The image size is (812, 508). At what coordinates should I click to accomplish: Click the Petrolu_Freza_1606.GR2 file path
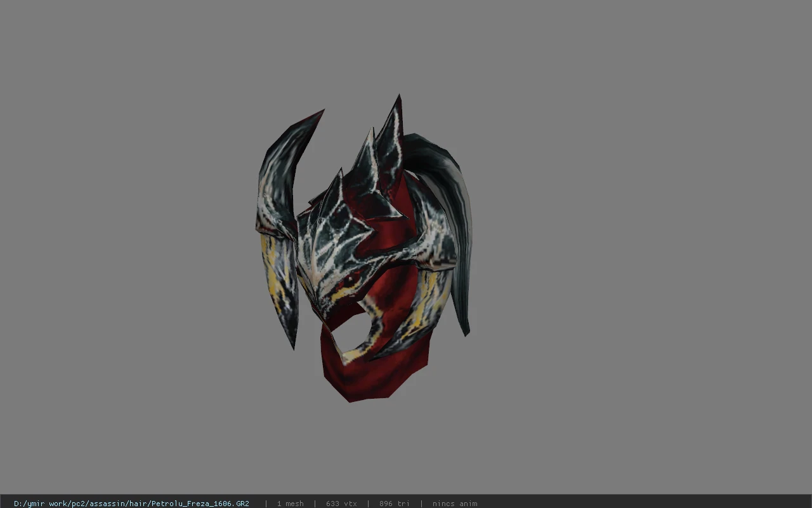131,504
